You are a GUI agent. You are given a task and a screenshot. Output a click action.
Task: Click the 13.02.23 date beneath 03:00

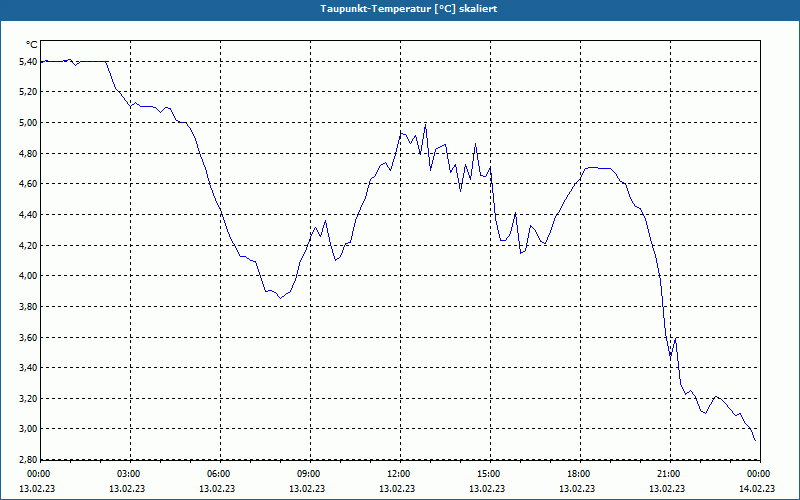[127, 488]
